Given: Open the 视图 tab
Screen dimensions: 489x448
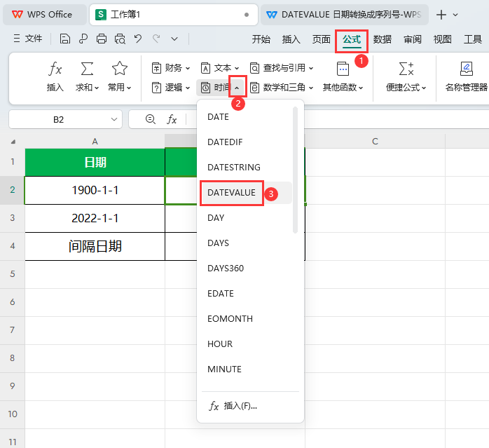Looking at the screenshot, I should coord(443,39).
